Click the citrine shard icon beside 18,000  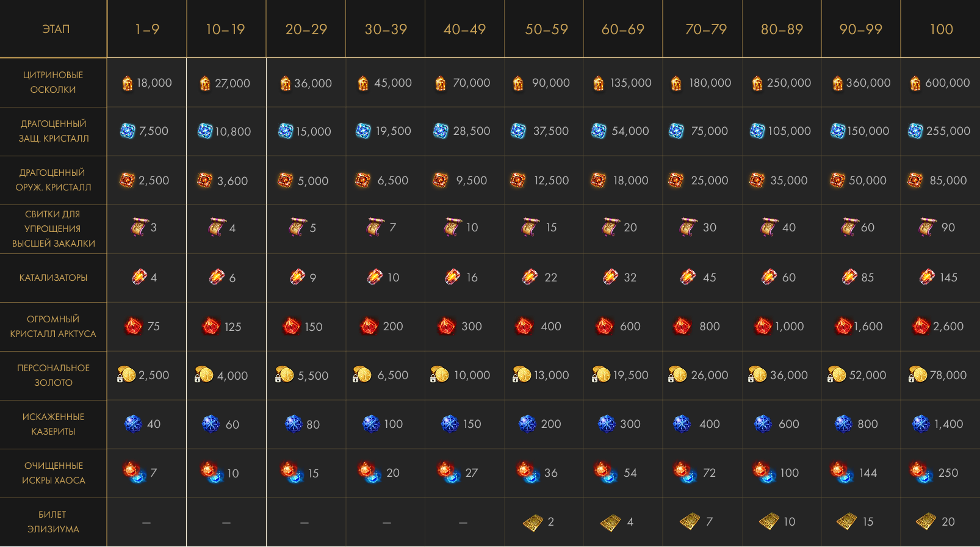128,83
